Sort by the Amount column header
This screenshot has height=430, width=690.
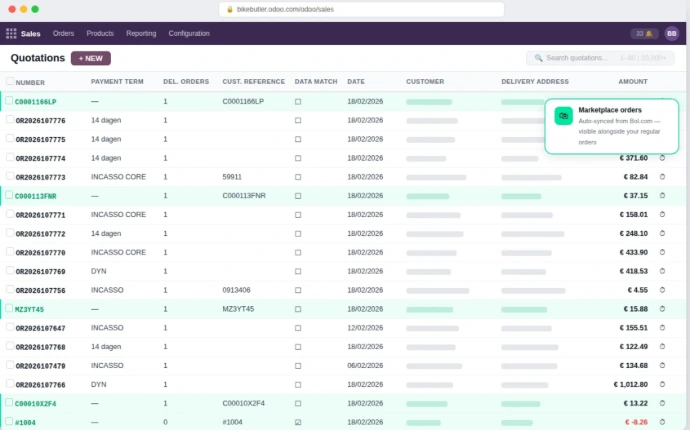click(632, 82)
